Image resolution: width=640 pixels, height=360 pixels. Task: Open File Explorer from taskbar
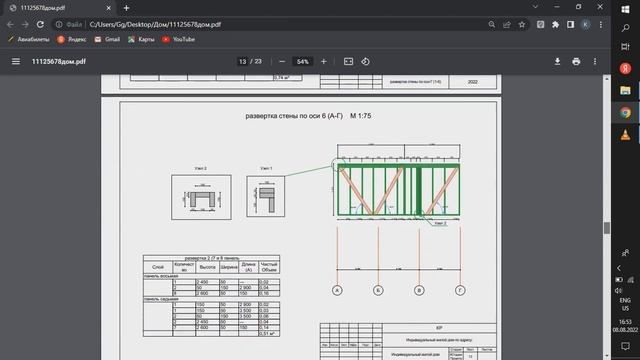click(x=625, y=90)
